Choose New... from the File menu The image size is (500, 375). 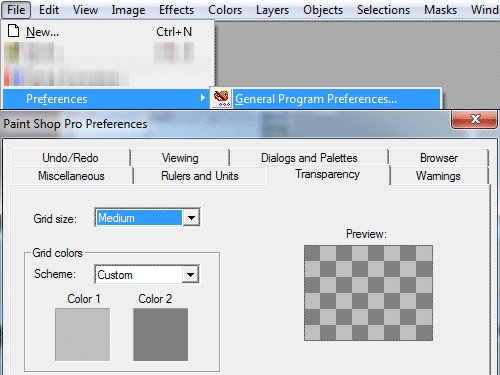click(x=108, y=32)
